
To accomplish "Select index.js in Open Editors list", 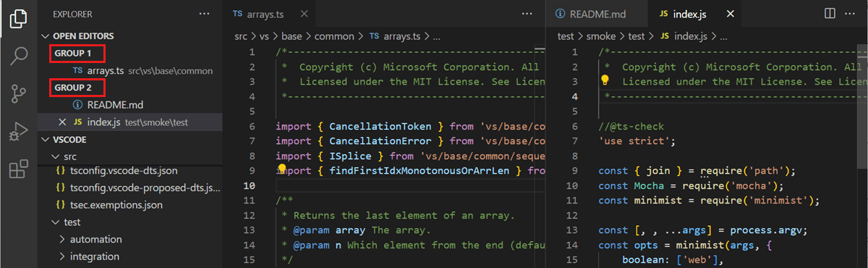I will coord(130,122).
